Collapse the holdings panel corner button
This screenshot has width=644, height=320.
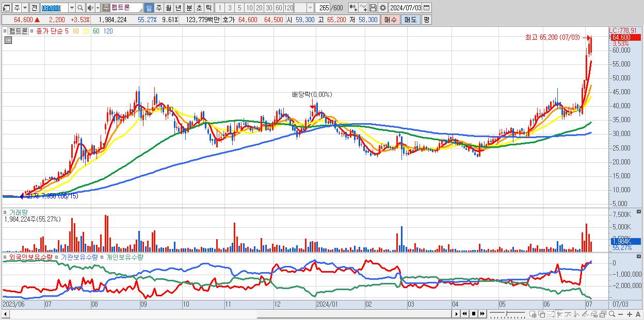(639, 257)
